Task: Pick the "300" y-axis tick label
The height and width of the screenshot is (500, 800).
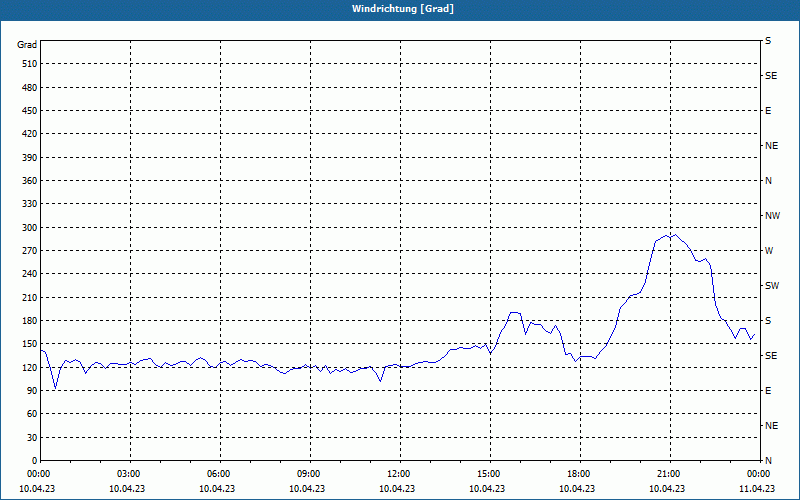Action: point(30,228)
